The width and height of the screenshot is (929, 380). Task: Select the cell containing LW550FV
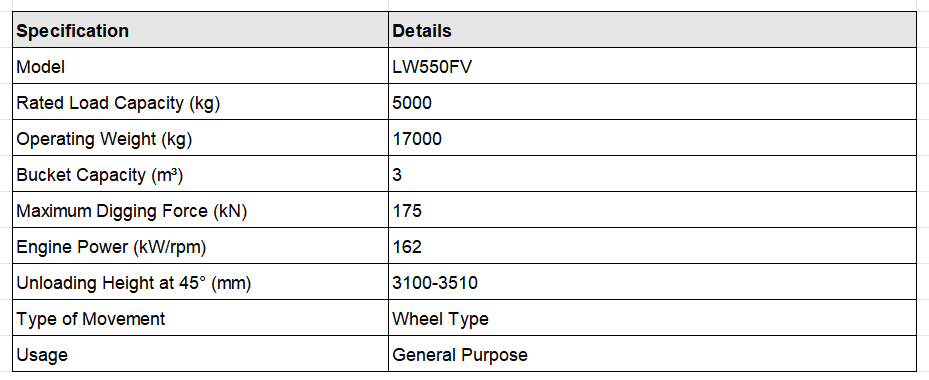652,66
